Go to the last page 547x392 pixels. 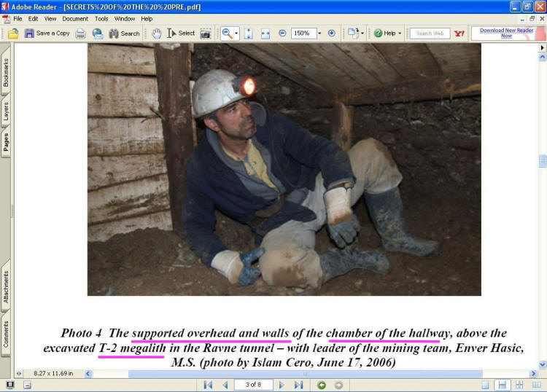(x=298, y=385)
